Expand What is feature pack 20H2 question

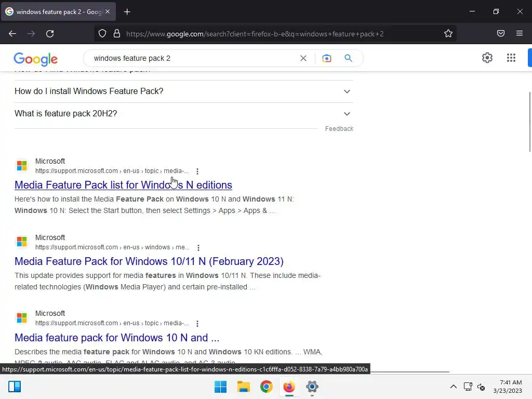point(183,114)
